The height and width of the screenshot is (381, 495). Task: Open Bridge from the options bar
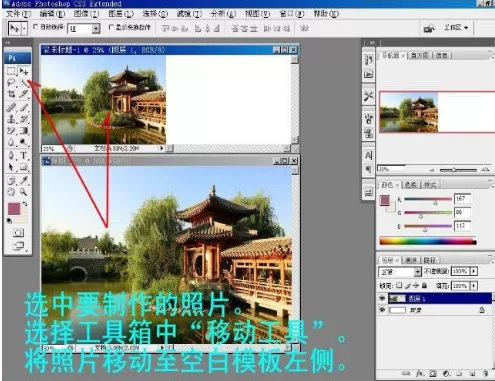coord(429,28)
